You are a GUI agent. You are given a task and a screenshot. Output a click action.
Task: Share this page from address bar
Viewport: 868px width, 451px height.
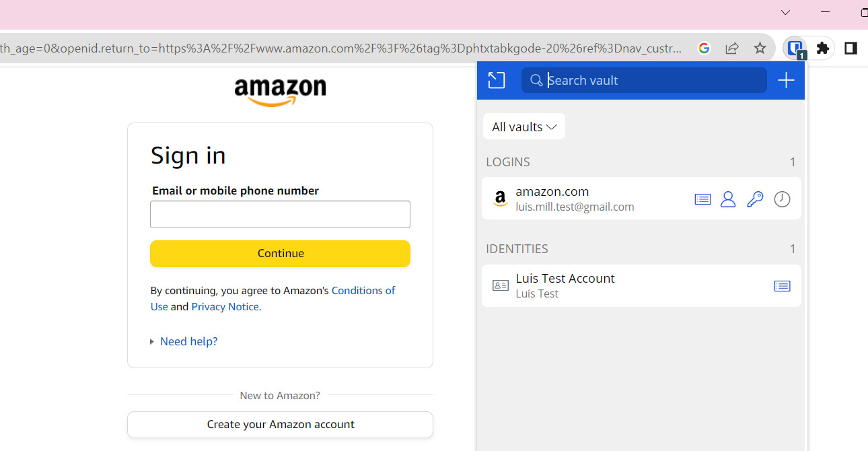732,48
